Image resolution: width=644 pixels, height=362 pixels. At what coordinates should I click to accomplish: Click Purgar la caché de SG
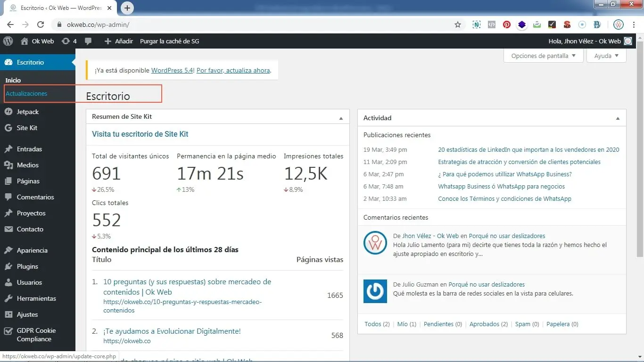(169, 41)
